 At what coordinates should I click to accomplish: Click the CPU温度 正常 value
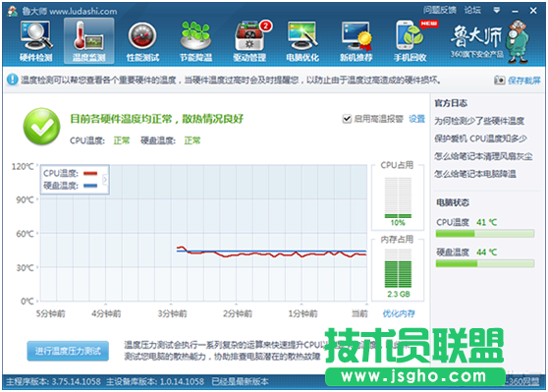pyautogui.click(x=122, y=140)
